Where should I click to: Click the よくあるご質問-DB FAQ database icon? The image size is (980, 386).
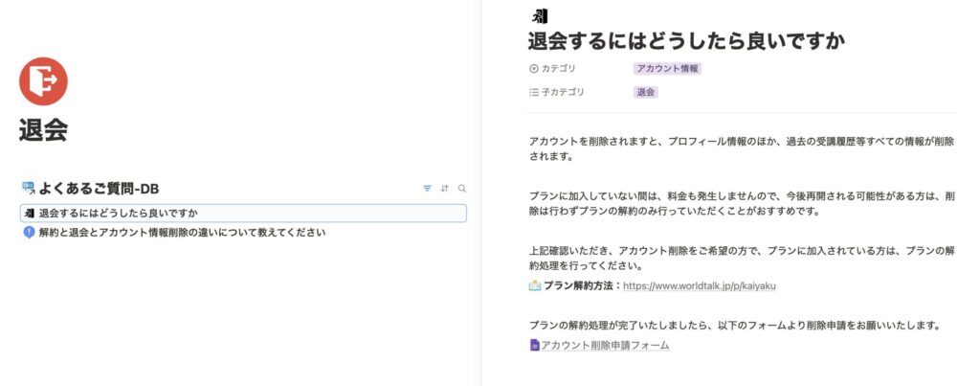point(28,189)
